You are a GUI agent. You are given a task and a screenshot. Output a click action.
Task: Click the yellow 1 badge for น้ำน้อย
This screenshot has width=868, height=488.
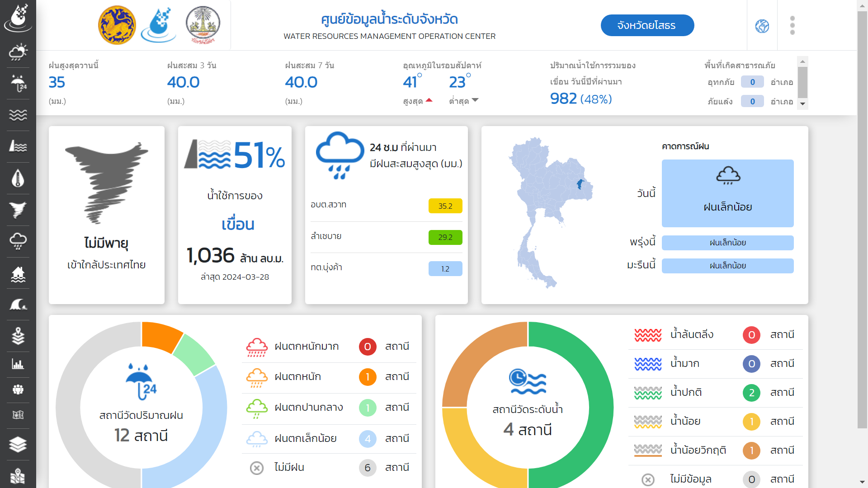(751, 422)
